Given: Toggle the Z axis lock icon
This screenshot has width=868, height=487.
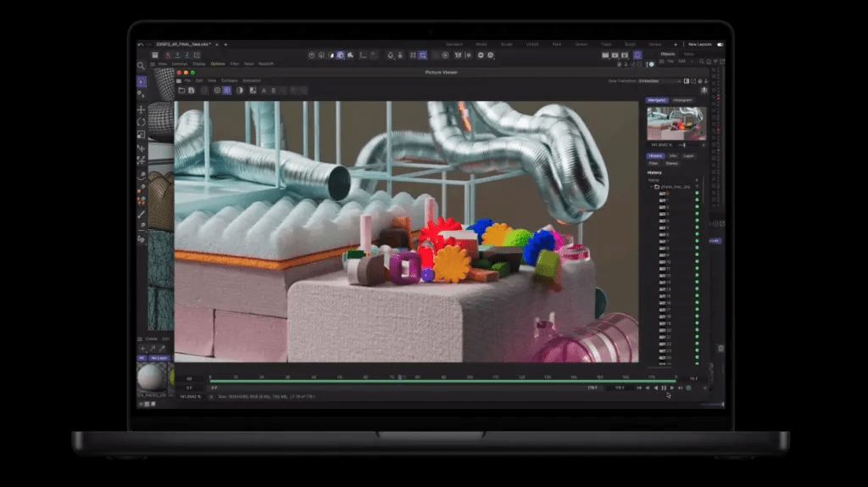Looking at the screenshot, I should click(x=187, y=55).
